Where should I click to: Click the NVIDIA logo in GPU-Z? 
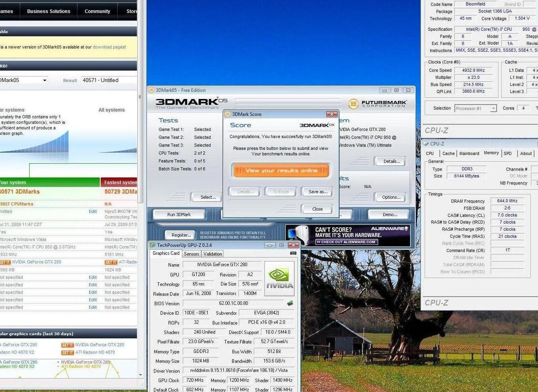[279, 279]
